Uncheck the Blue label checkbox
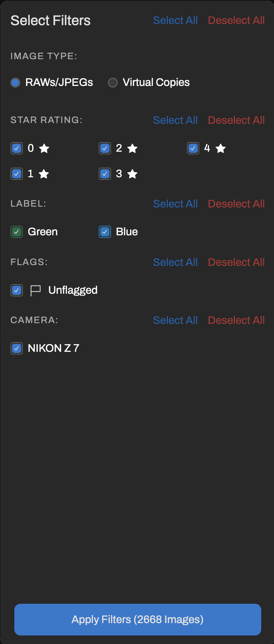This screenshot has height=644, width=274. click(105, 232)
